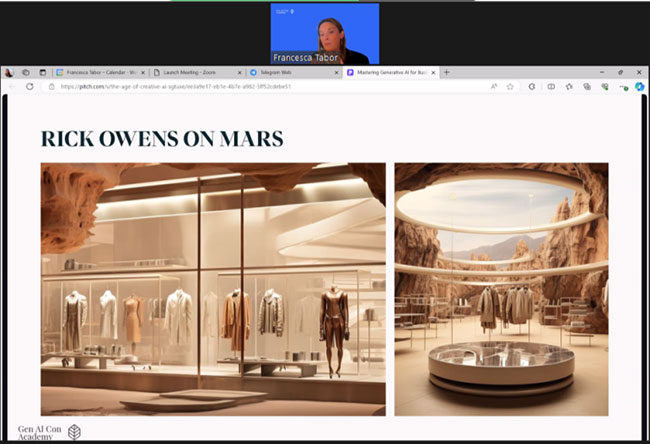The height and width of the screenshot is (444, 650).
Task: Open the Favorites list icon
Action: [x=569, y=87]
